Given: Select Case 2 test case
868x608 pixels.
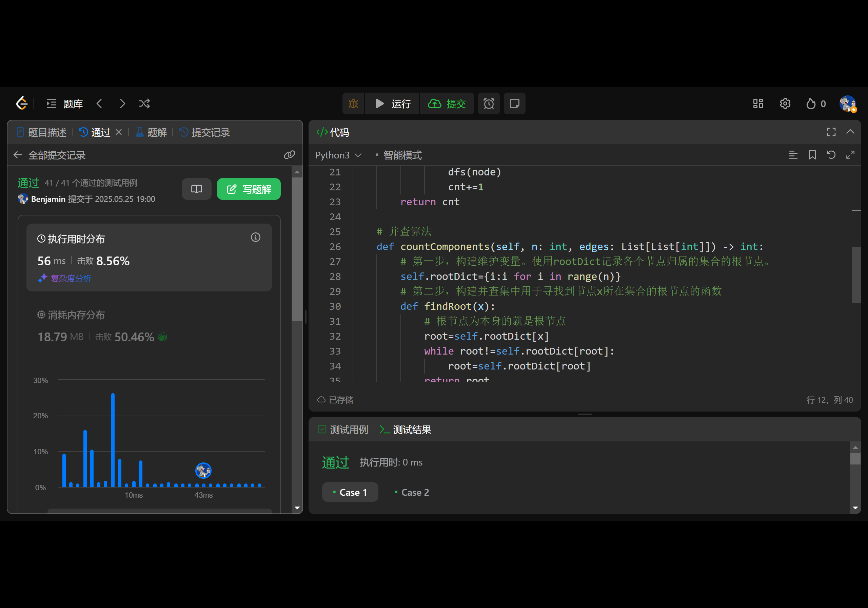Looking at the screenshot, I should [411, 492].
